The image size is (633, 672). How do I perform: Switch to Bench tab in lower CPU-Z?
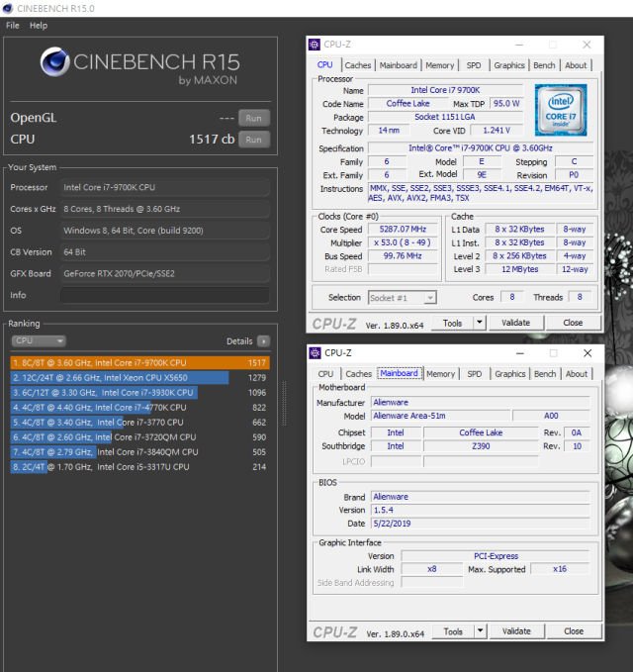(545, 374)
